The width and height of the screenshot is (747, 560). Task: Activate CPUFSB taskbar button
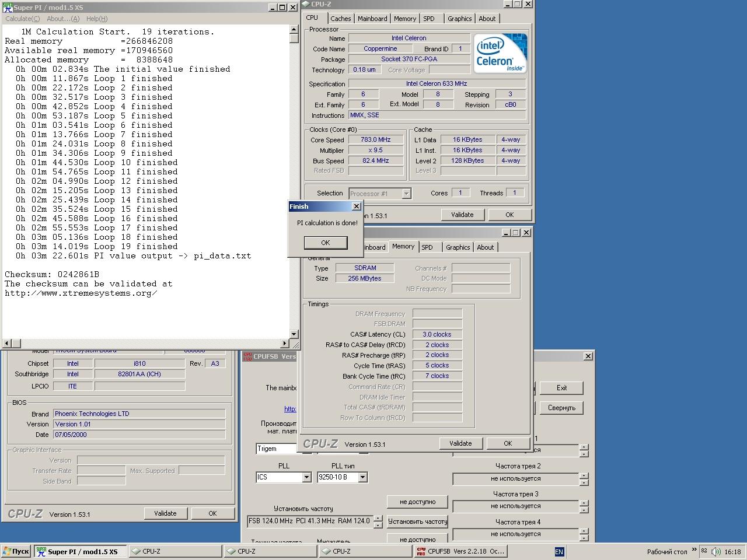460,551
